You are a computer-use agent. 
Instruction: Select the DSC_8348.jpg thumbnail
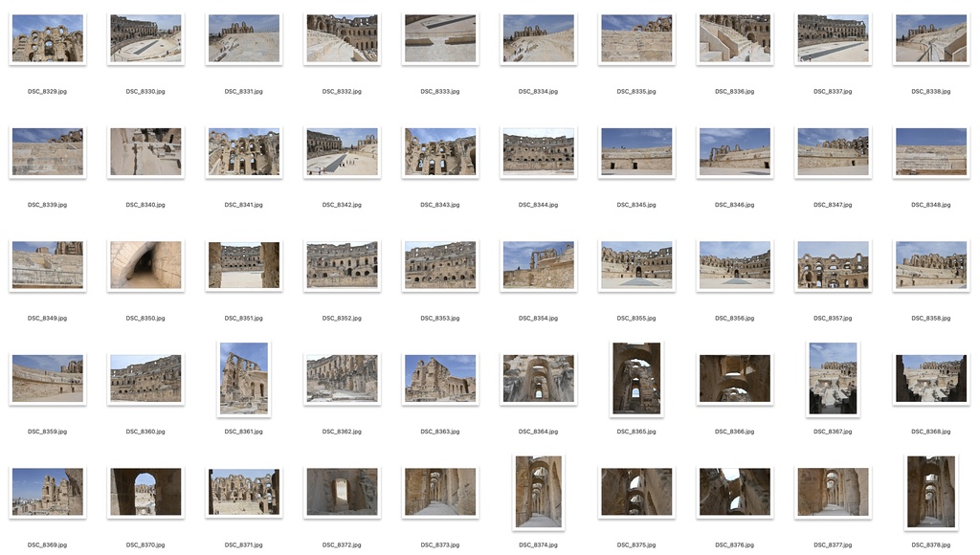(930, 151)
